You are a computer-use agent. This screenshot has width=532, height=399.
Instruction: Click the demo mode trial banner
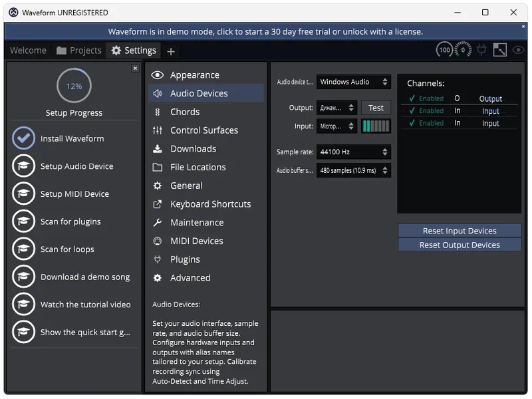tap(265, 31)
